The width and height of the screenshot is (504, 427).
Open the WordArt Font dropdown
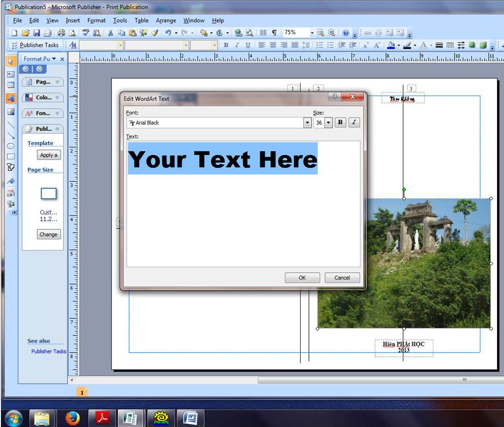(307, 123)
